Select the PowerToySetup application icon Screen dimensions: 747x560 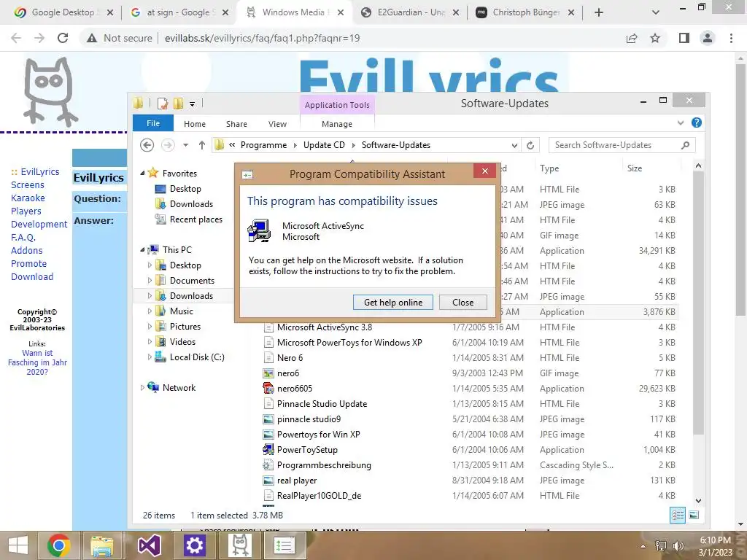tap(268, 449)
